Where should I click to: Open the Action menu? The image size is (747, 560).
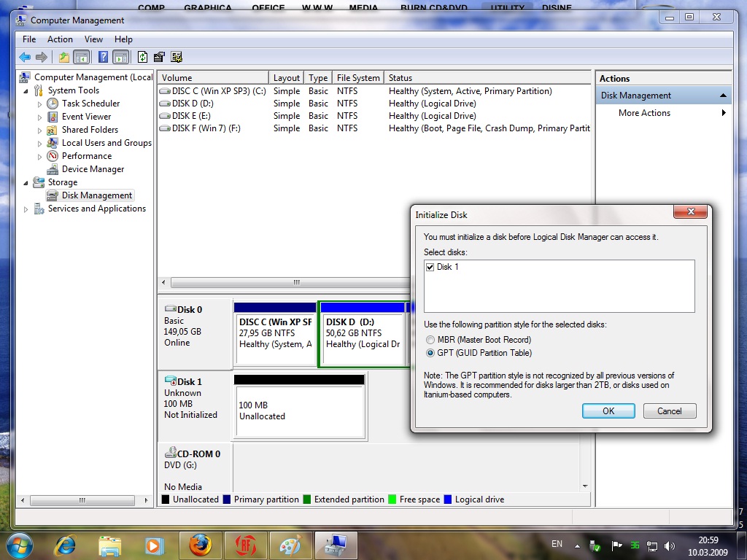[x=60, y=39]
